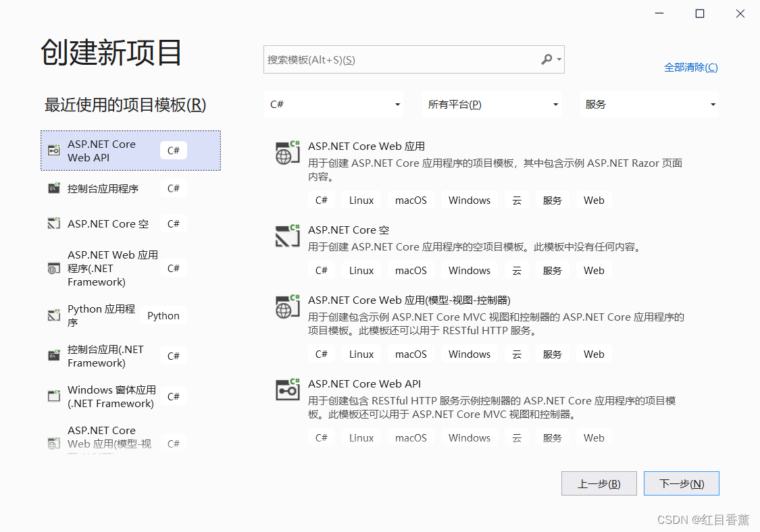The width and height of the screenshot is (760, 532).
Task: Expand the search options arrow
Action: pyautogui.click(x=559, y=59)
